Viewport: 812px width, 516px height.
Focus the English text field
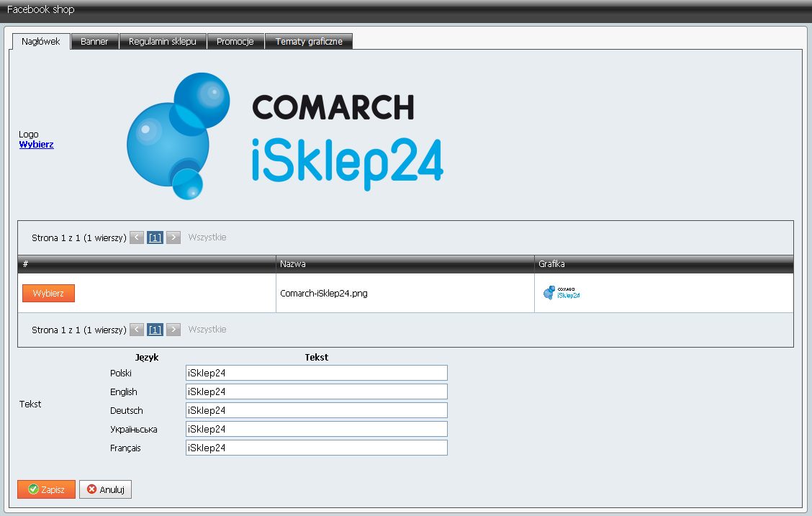pos(317,391)
